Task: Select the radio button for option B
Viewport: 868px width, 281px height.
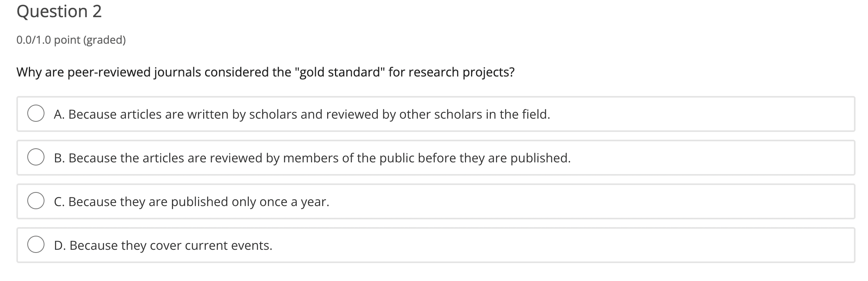Action: pyautogui.click(x=36, y=158)
